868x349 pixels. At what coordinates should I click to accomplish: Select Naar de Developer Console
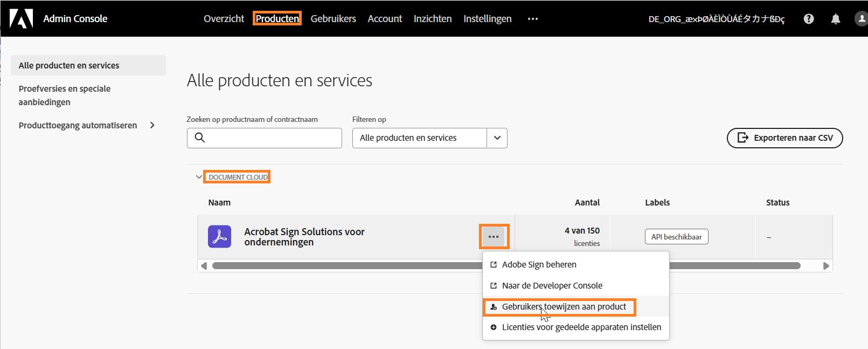coord(575,286)
